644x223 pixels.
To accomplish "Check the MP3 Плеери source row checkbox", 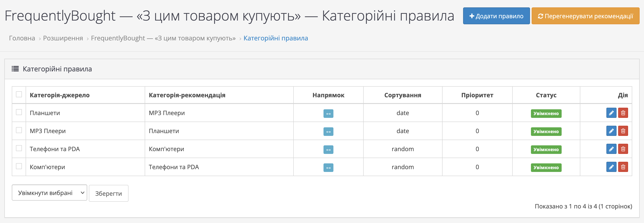I will coord(19,130).
